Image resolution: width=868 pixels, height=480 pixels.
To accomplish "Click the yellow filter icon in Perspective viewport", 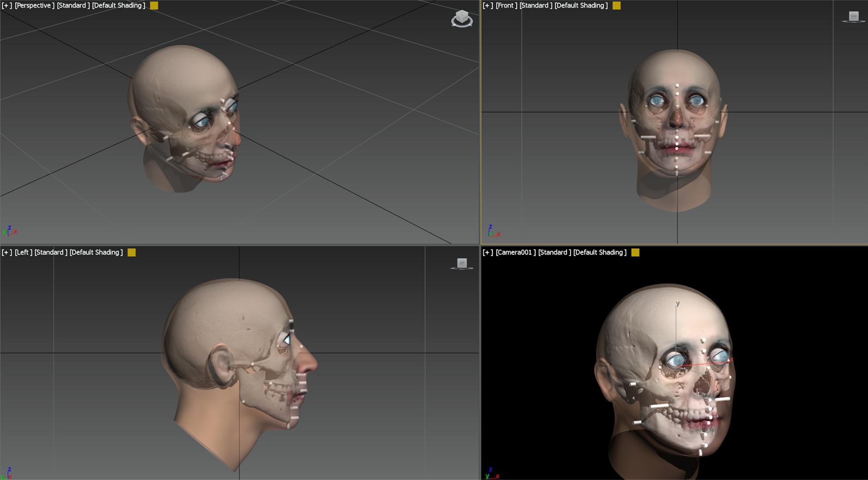I will 154,6.
